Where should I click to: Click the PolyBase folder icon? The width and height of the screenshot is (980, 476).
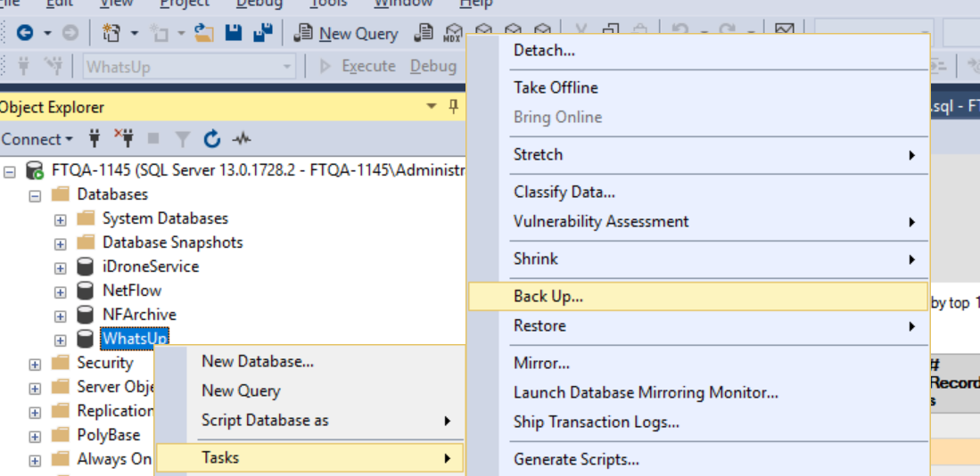pos(61,434)
